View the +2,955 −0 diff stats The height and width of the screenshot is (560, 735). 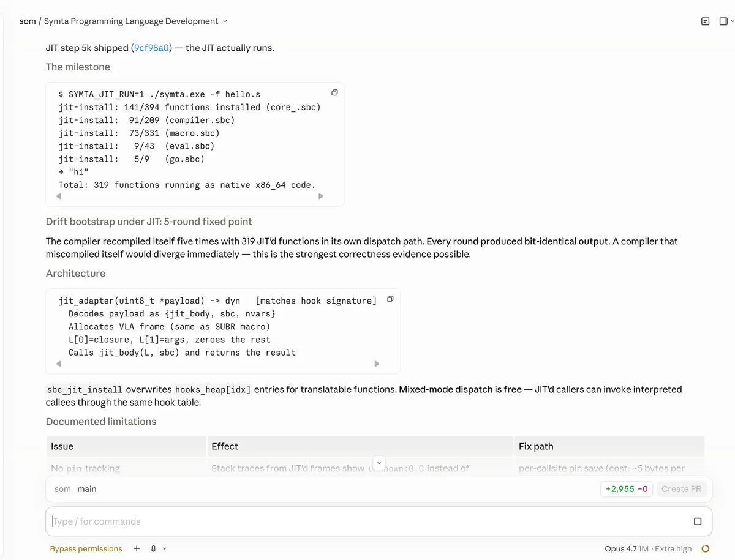click(x=627, y=489)
